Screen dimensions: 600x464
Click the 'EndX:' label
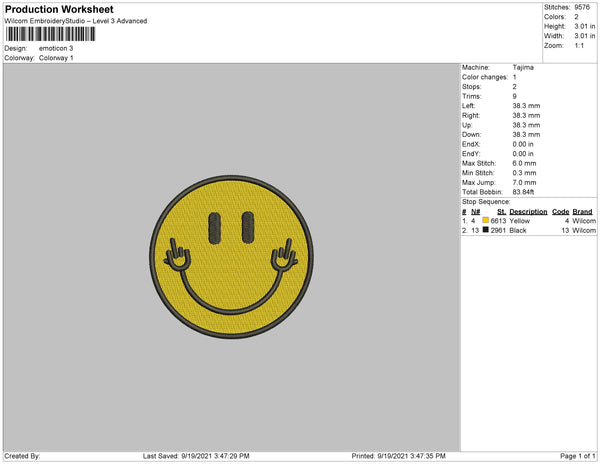point(471,144)
